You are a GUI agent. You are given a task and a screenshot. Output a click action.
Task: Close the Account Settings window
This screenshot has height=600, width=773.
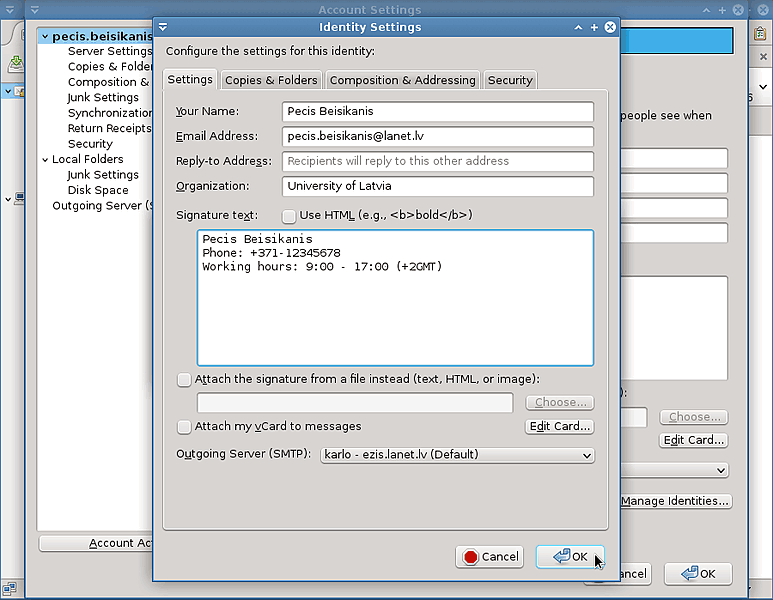[738, 10]
